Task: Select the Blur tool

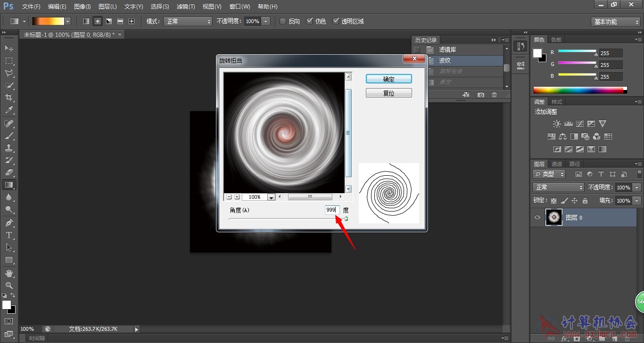Action: point(9,197)
